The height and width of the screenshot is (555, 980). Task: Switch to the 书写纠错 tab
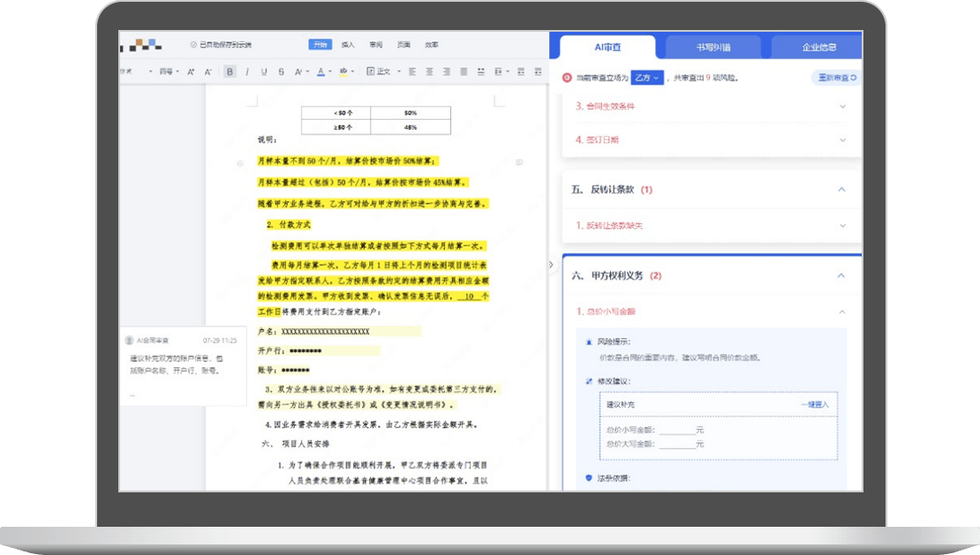[x=712, y=47]
